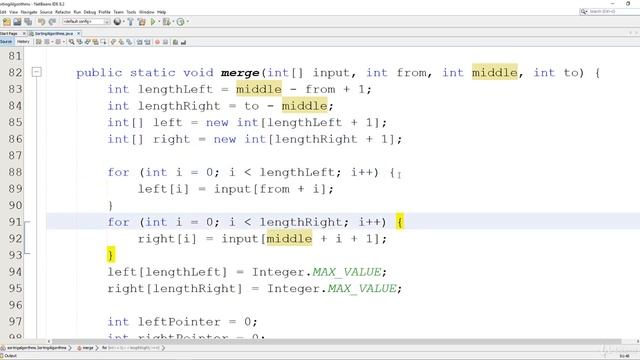Open the Profile menu
This screenshot has height=360, width=640.
point(104,12)
